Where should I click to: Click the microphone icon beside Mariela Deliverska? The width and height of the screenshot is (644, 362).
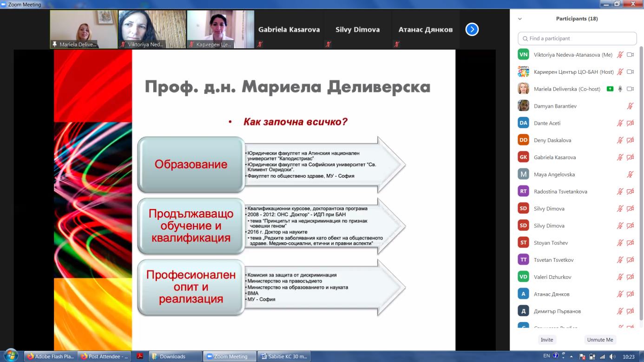point(620,89)
